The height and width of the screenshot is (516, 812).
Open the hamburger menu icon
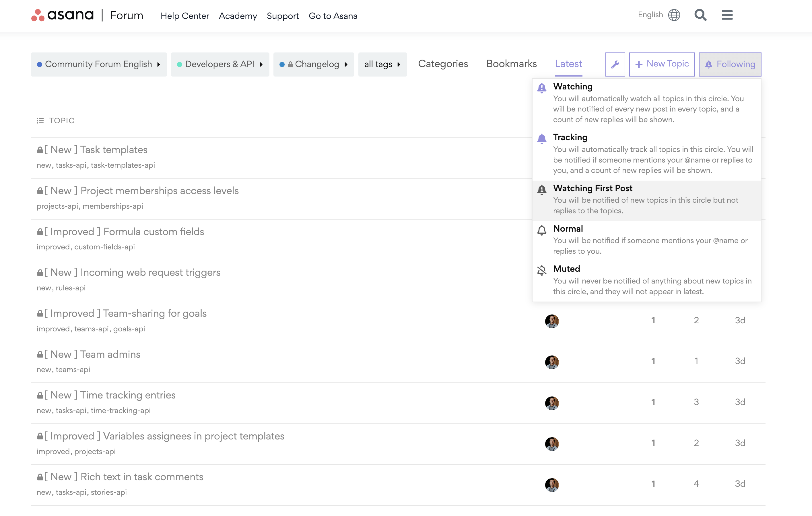pos(727,15)
